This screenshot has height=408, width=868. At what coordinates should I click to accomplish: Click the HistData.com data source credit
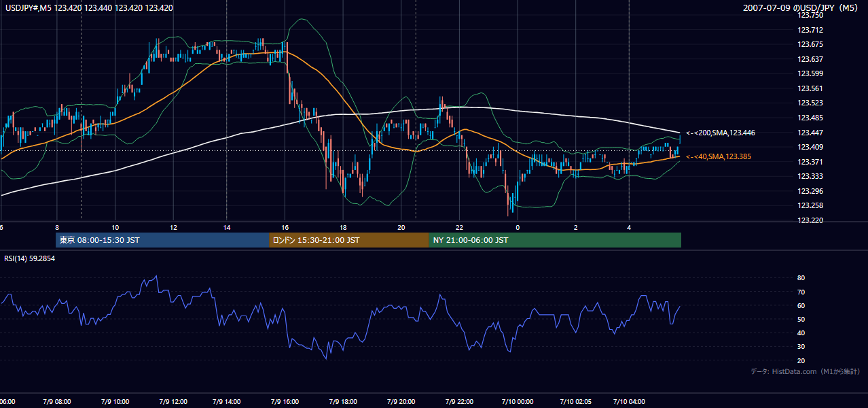pos(805,371)
